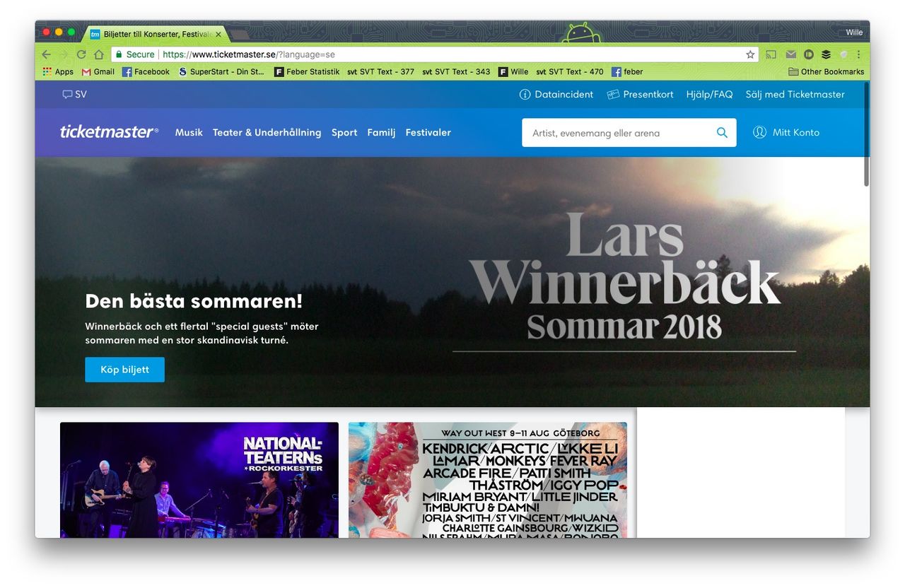Open the Teater & Underhållning menu

(267, 132)
